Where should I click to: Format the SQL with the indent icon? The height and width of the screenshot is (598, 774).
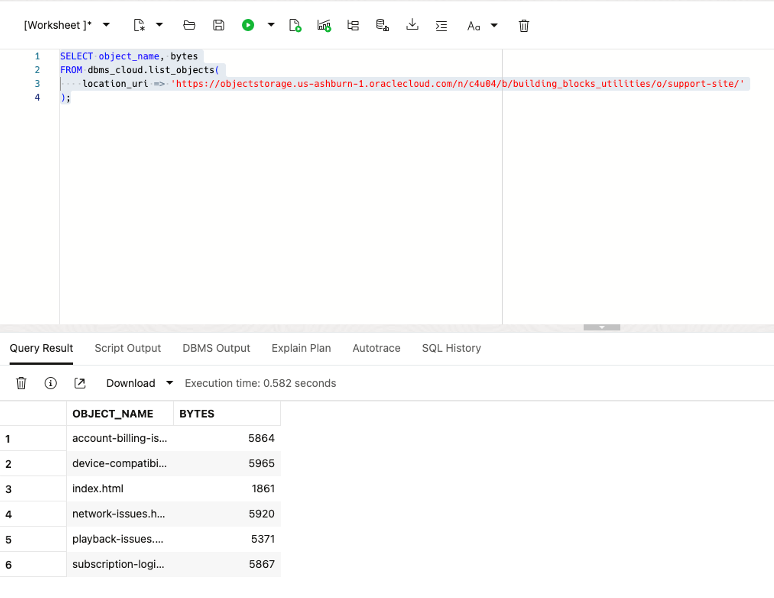coord(441,26)
